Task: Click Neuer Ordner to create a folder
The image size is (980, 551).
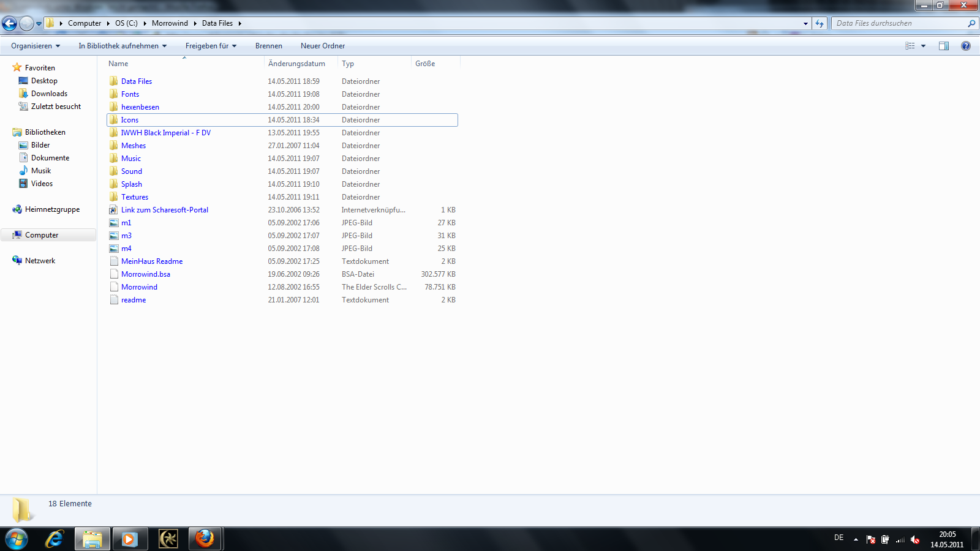Action: pyautogui.click(x=323, y=46)
